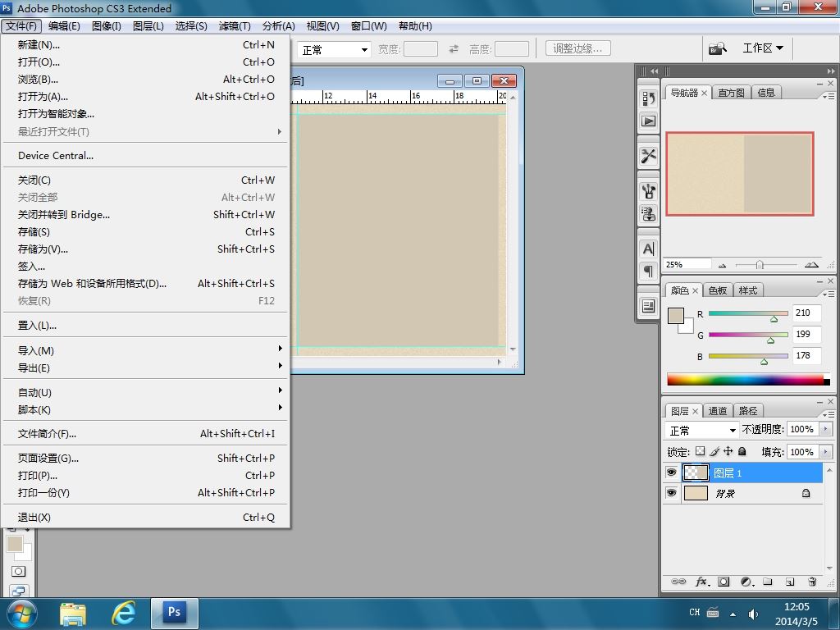Screen dimensions: 840x630
Task: Click the 图层 1 layer thumbnail
Action: (696, 473)
